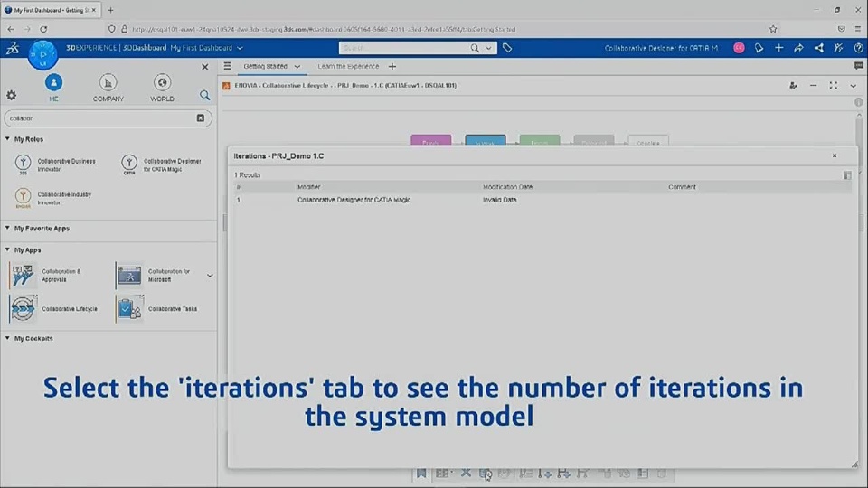Click the Comment column header
Image resolution: width=868 pixels, height=488 pixels.
pos(682,187)
